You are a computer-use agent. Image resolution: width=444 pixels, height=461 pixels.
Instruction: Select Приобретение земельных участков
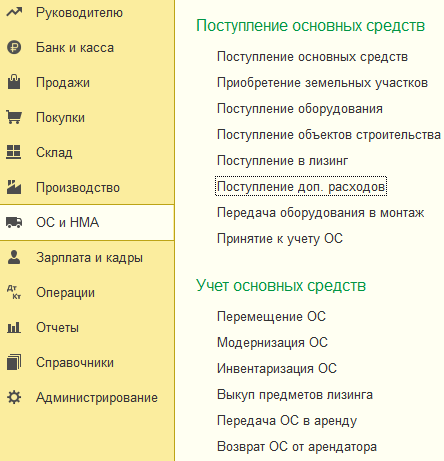322,83
